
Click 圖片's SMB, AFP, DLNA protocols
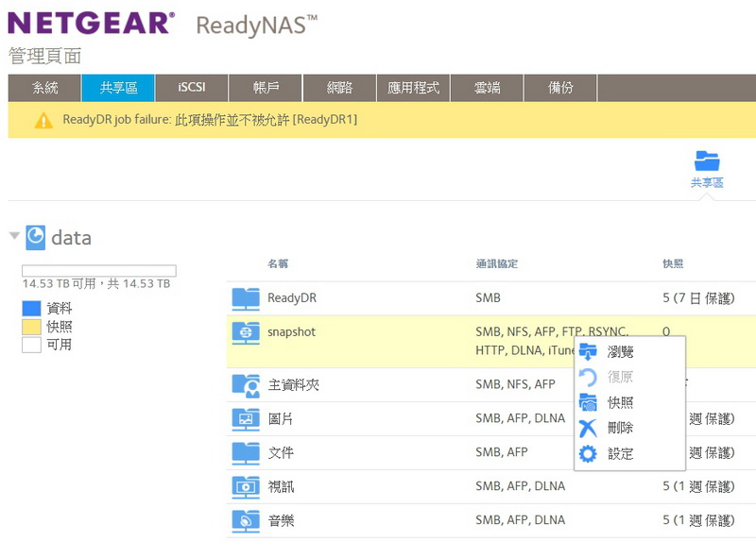tap(521, 418)
